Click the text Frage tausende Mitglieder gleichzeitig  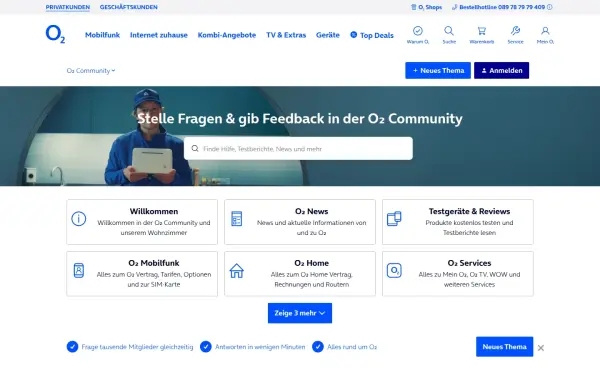coord(137,347)
